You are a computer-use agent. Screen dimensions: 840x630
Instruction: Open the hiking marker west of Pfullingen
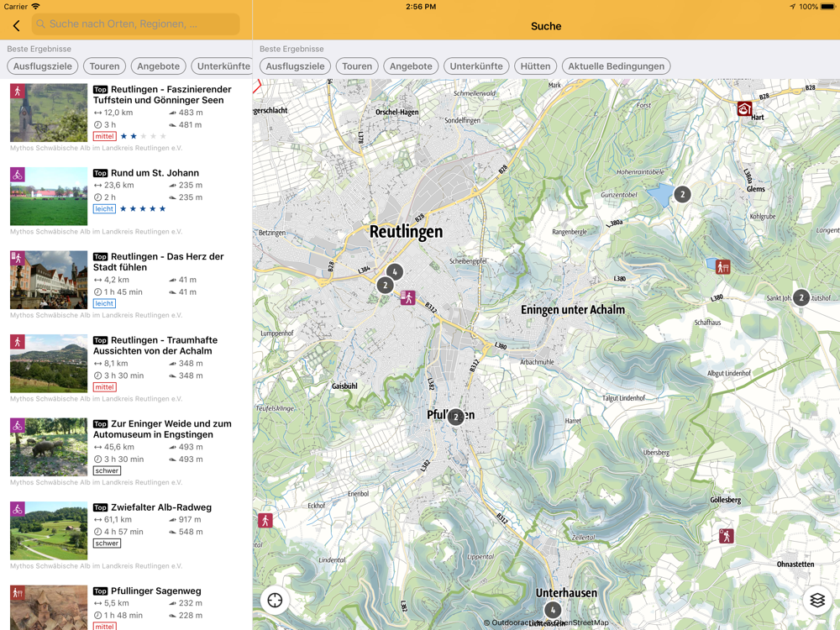pos(265,520)
